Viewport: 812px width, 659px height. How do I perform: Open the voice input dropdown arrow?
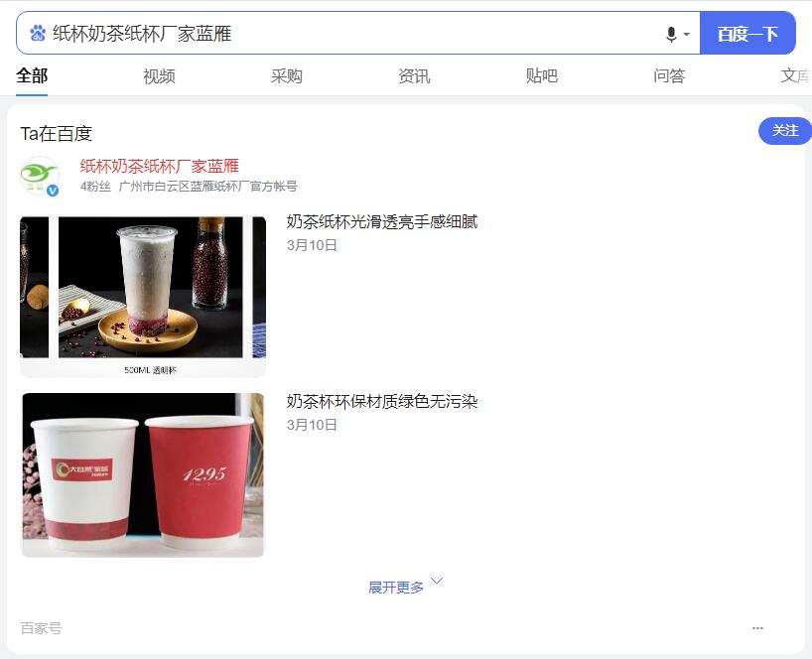click(x=687, y=34)
